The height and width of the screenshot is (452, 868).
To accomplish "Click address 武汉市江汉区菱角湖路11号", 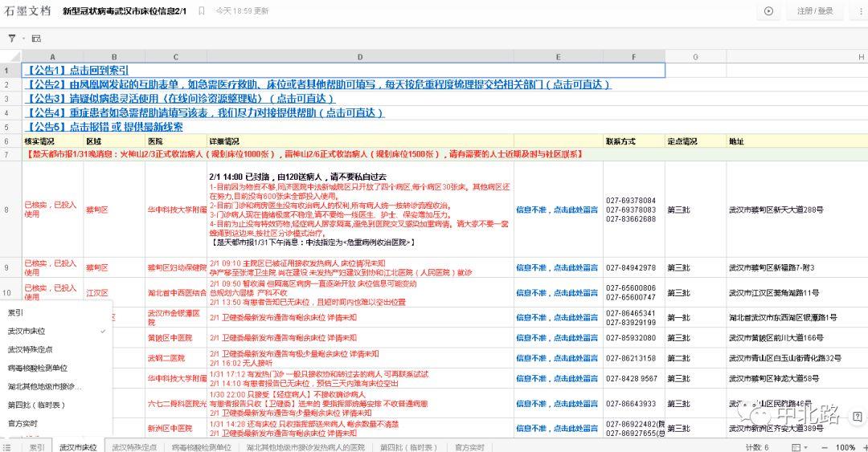I will (x=774, y=293).
